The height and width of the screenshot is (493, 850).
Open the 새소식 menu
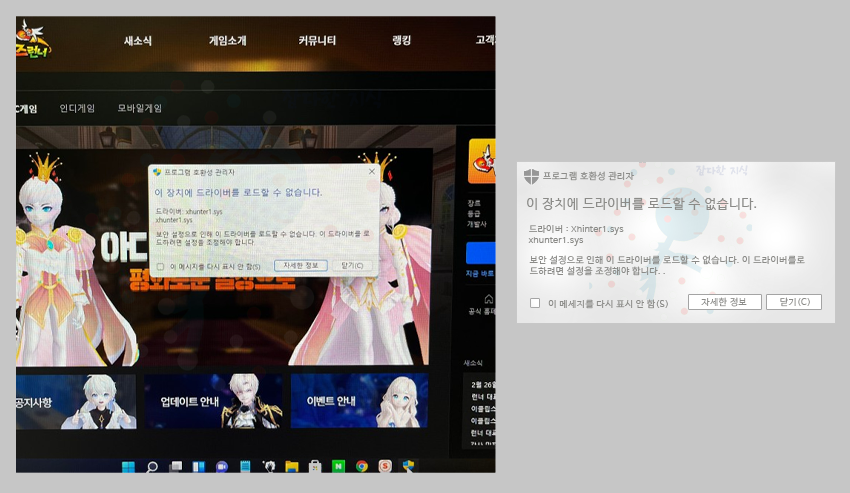(138, 41)
